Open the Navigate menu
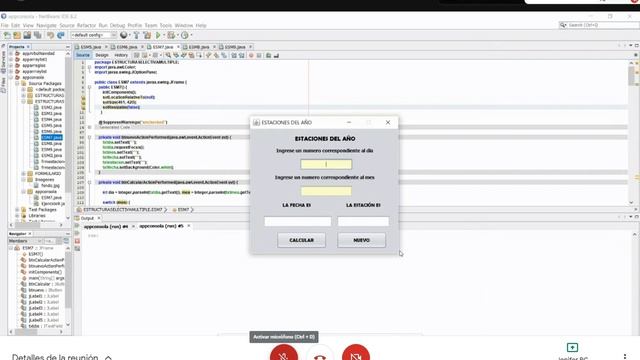The height and width of the screenshot is (360, 640). (46, 25)
